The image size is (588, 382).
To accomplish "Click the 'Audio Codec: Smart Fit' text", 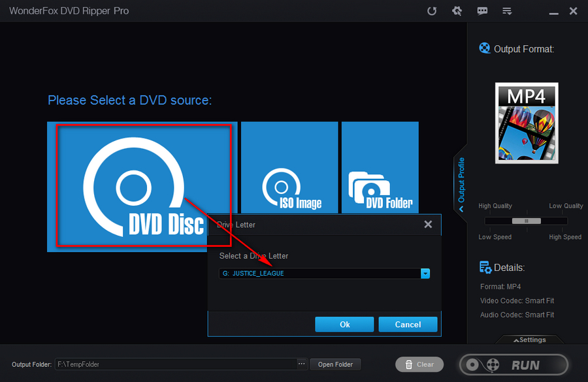I will pos(517,315).
